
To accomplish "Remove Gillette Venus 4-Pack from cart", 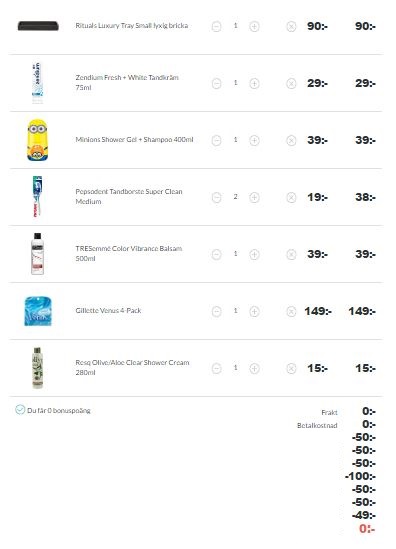I will pos(291,312).
